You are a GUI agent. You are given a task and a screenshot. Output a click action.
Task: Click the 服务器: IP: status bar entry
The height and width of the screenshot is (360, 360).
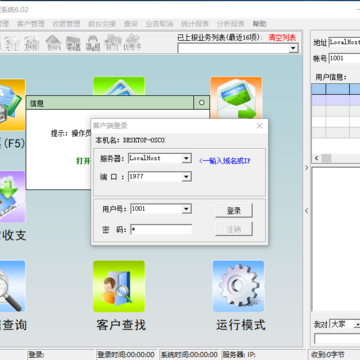point(263,355)
